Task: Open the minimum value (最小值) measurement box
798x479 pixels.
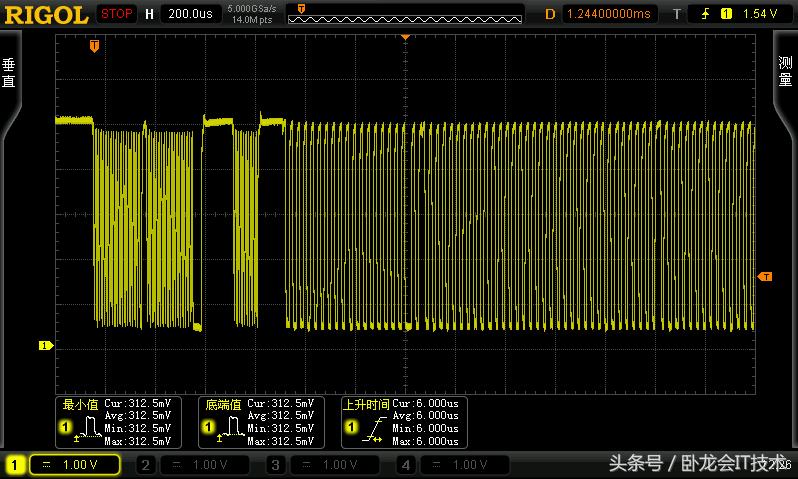Action: click(x=118, y=422)
